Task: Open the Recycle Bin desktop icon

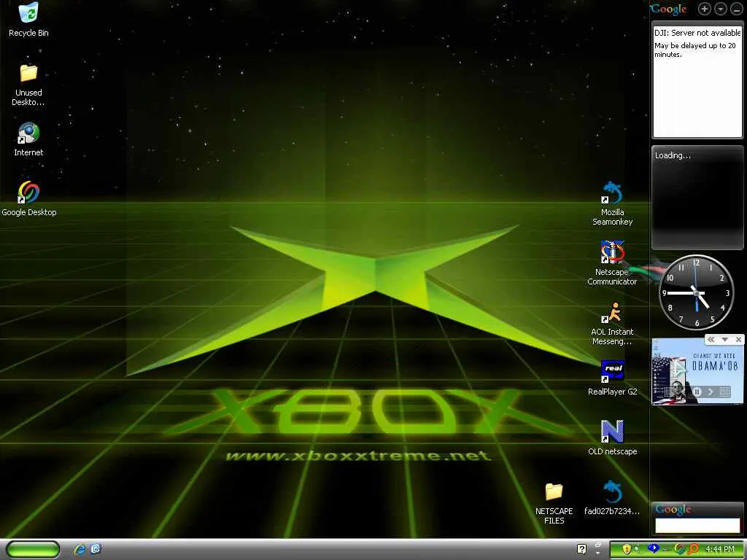Action: tap(28, 13)
